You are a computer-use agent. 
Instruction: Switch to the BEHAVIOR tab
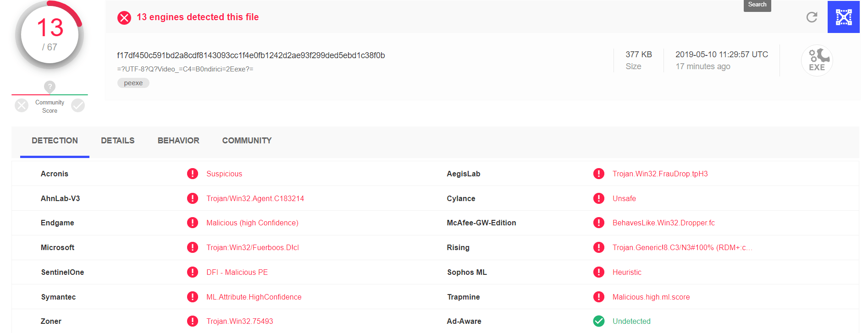(x=178, y=141)
